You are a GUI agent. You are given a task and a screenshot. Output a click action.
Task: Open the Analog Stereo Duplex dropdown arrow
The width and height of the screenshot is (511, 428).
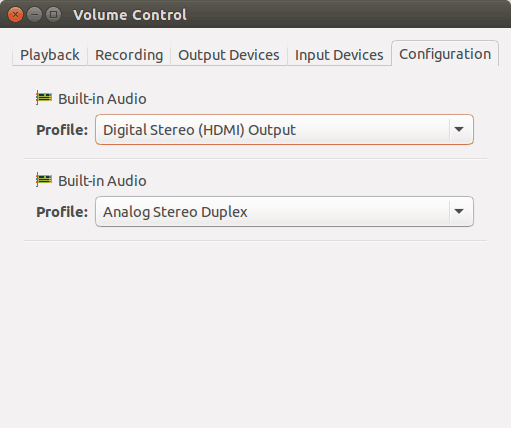click(459, 211)
